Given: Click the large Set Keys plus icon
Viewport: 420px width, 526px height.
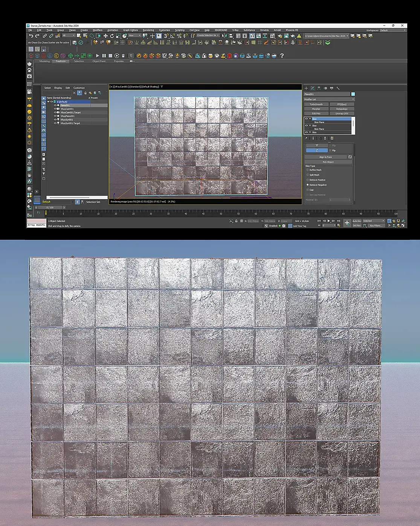Looking at the screenshot, I should tap(347, 223).
